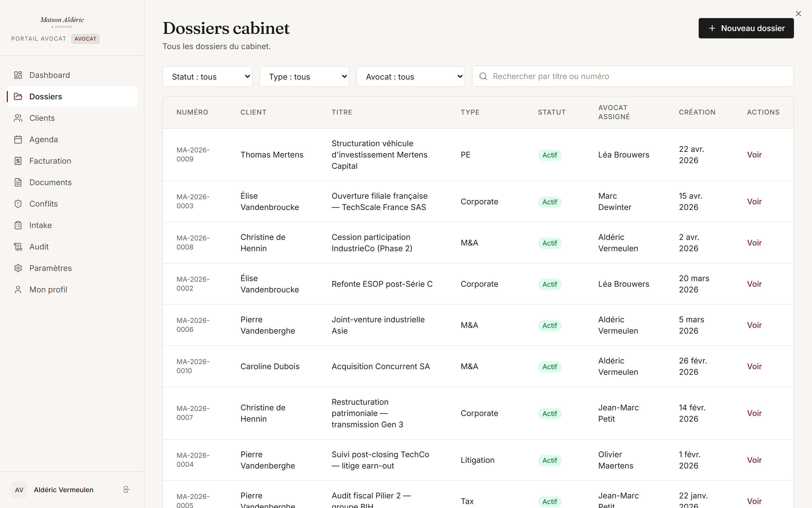This screenshot has height=508, width=812.
Task: Open Mon profil page
Action: click(x=72, y=290)
